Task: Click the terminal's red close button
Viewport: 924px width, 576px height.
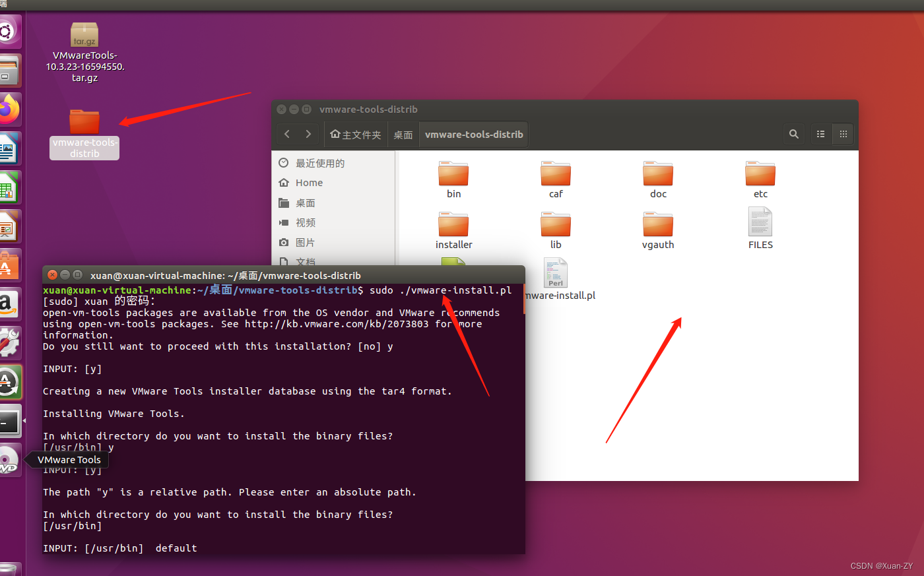Action: point(53,275)
